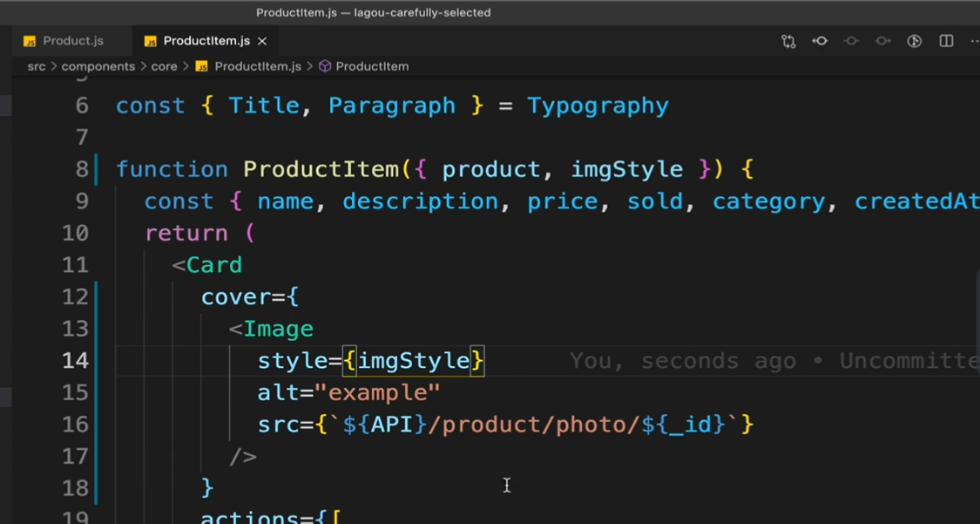Open the components breadcrumb
The image size is (980, 524).
pyautogui.click(x=98, y=66)
